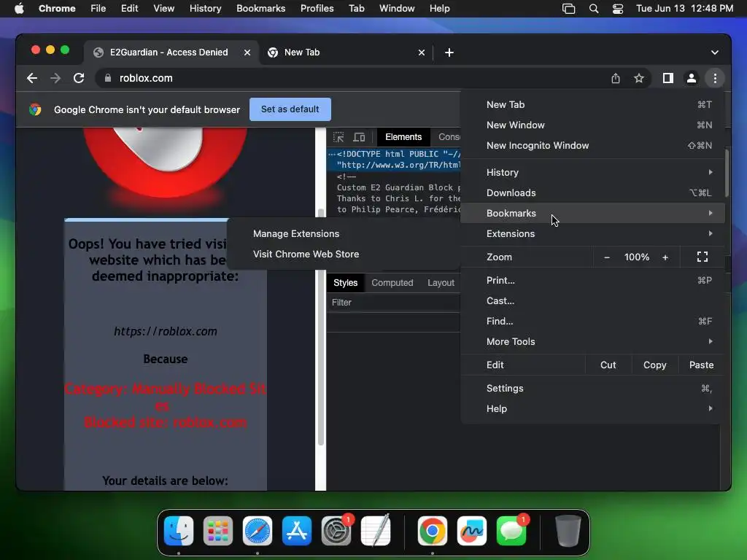
Task: Open Downloads from the Chrome menu
Action: (592, 192)
